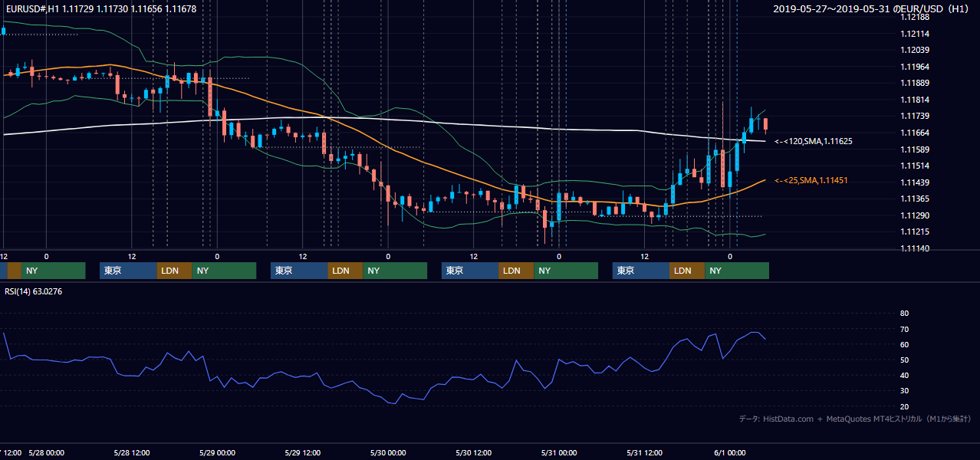Screen dimensions: 980x460
Task: Click the 5/29 12:00 time label
Action: pos(303,452)
